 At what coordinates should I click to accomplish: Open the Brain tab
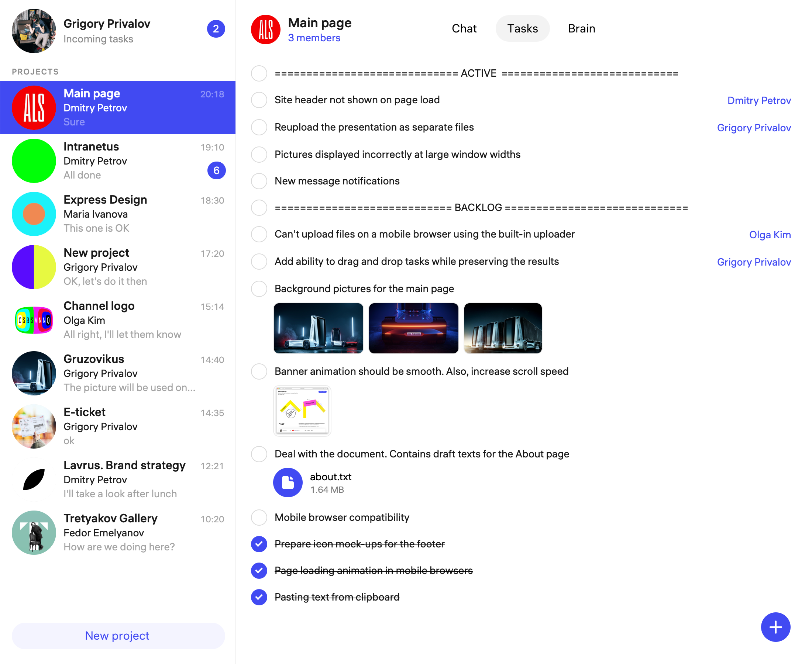pyautogui.click(x=581, y=29)
